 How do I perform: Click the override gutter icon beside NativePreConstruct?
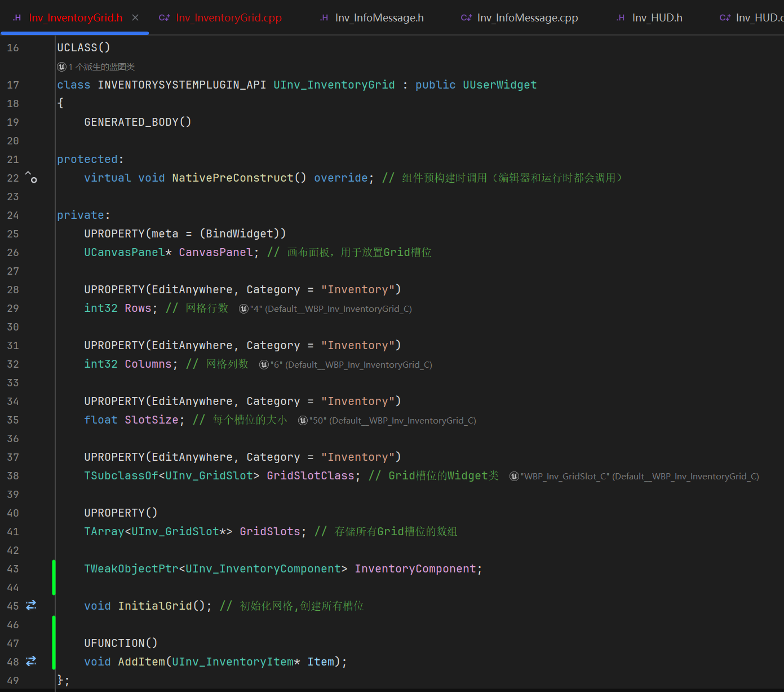(31, 178)
